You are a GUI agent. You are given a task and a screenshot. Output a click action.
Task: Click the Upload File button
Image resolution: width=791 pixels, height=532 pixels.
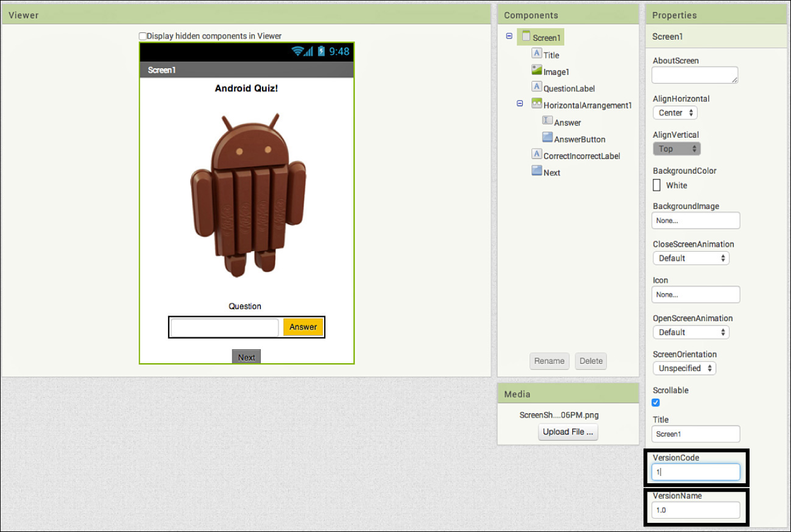[568, 431]
